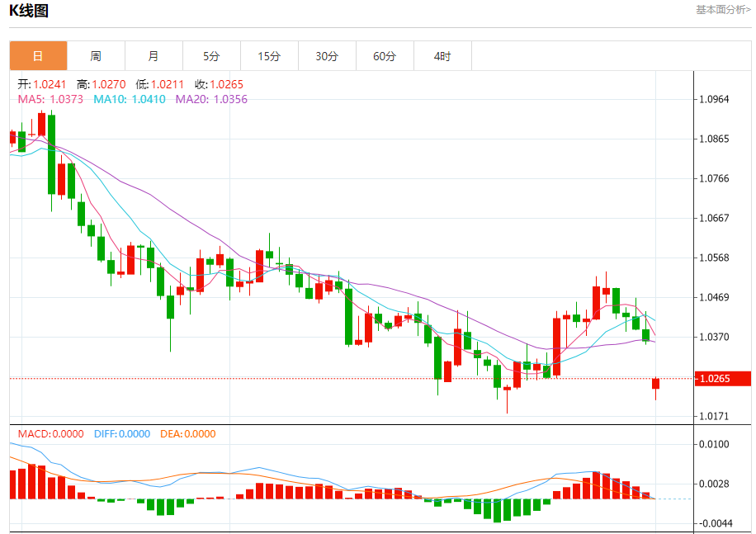
Task: Click the 1.0964 label on price axis
Action: click(714, 99)
